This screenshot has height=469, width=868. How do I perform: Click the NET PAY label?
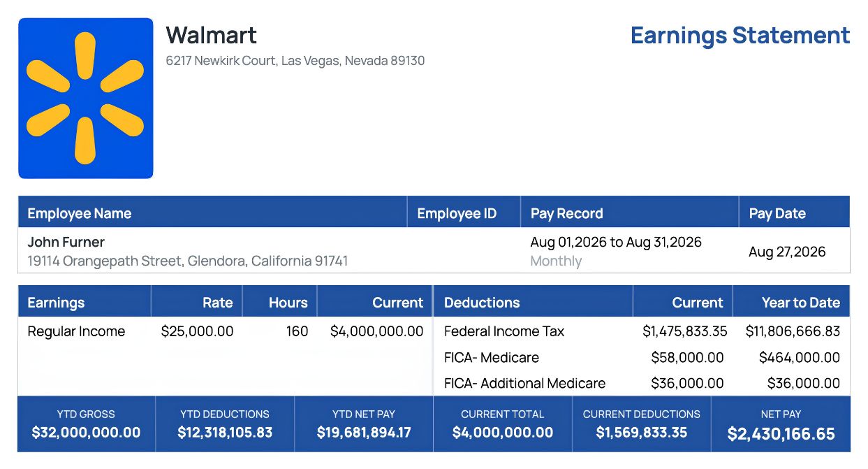[781, 414]
